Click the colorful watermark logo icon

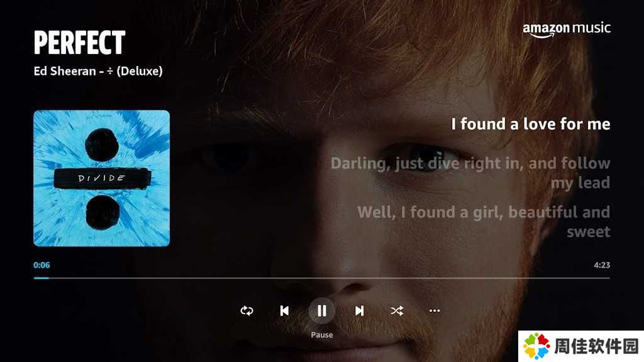click(x=536, y=346)
